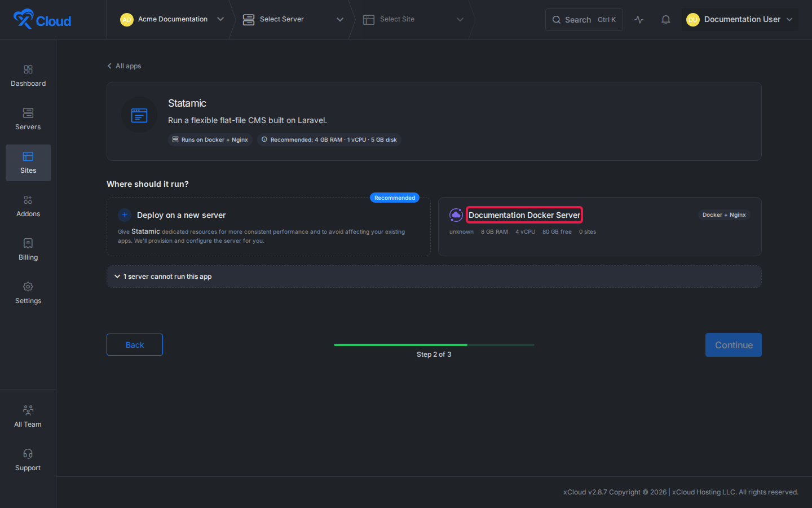Click the 'Runs on Docker + Nginx' chip
812x508 pixels.
tap(210, 139)
